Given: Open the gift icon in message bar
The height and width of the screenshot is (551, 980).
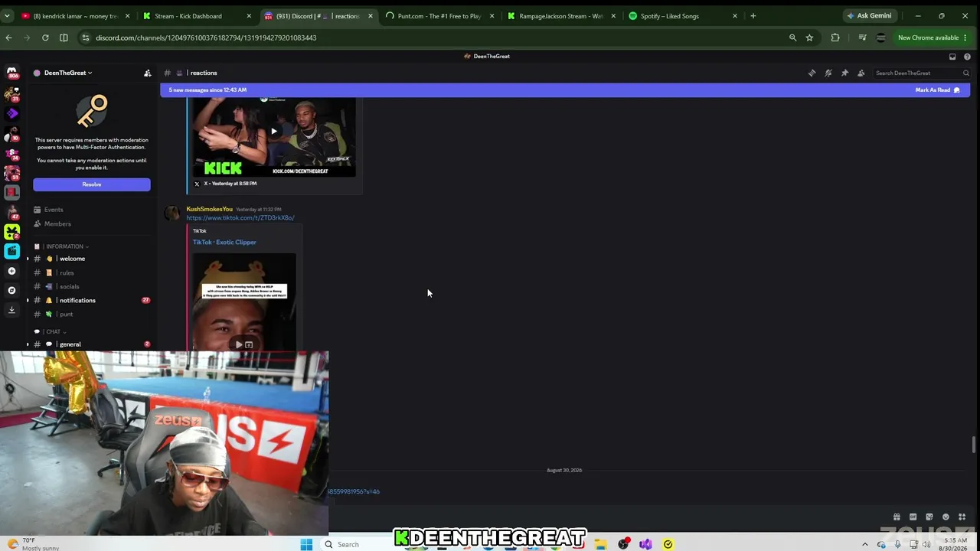Looking at the screenshot, I should coord(897,517).
